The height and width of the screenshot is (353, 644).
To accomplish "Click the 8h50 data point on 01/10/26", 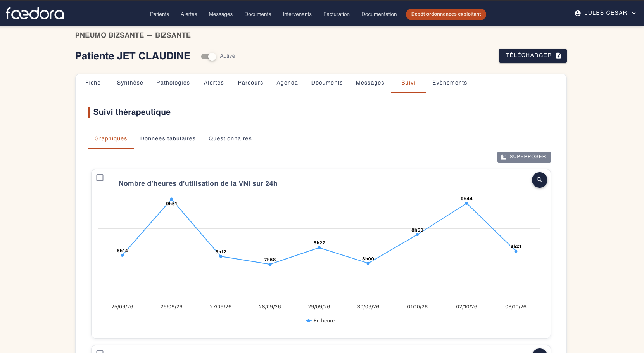I will [417, 235].
